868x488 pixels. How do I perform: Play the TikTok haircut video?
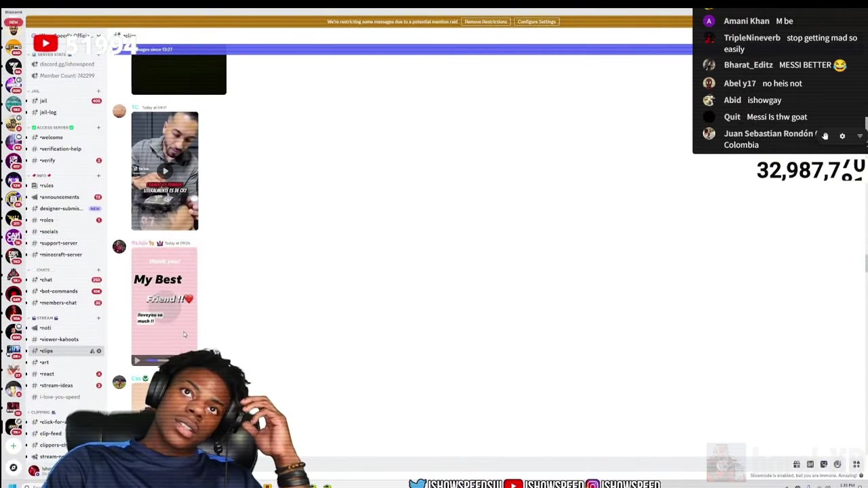(x=165, y=171)
